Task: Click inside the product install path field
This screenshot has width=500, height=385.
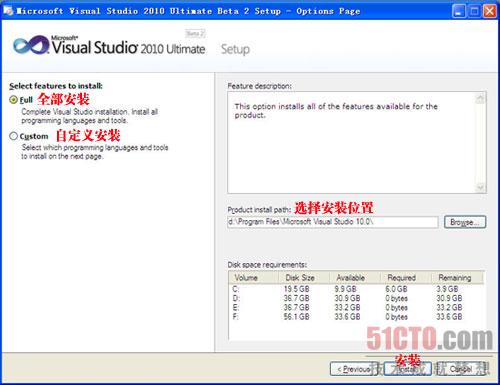Action: (x=333, y=222)
